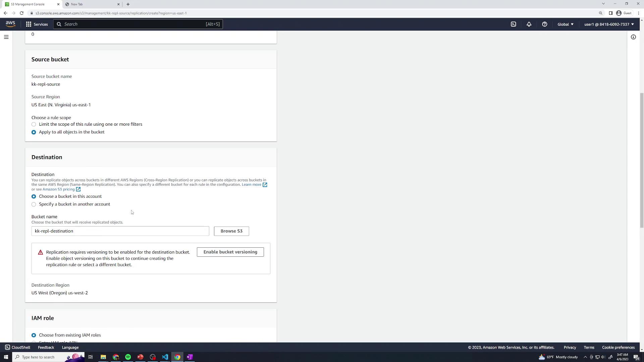This screenshot has height=362, width=644.
Task: Open the AWS CloudShell icon in header
Action: point(513,24)
